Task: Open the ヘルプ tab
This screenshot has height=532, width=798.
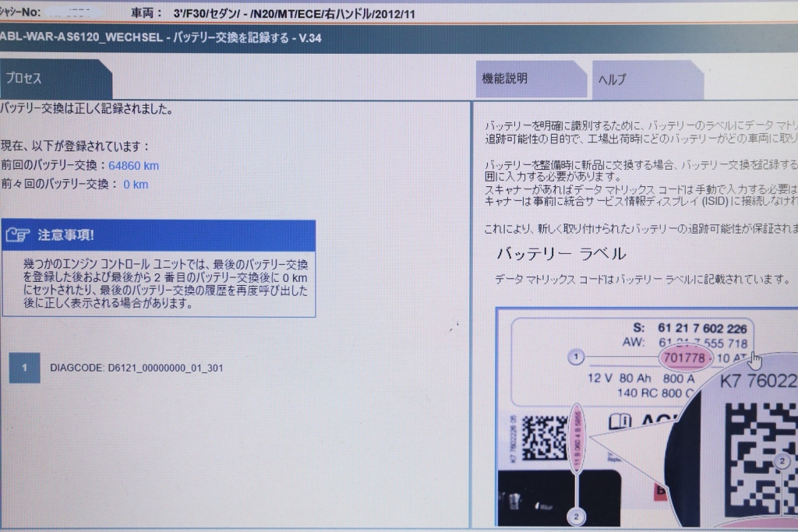Action: (x=648, y=79)
